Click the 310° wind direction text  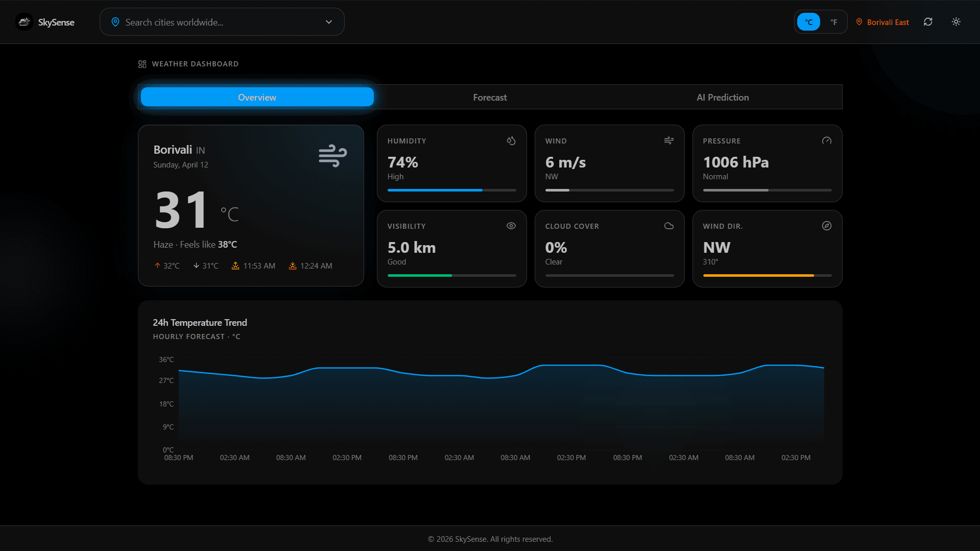pyautogui.click(x=710, y=261)
